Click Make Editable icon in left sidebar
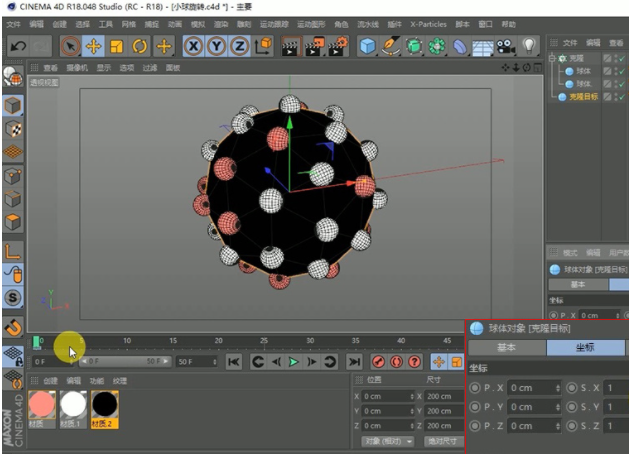This screenshot has width=629, height=454. coord(13,76)
